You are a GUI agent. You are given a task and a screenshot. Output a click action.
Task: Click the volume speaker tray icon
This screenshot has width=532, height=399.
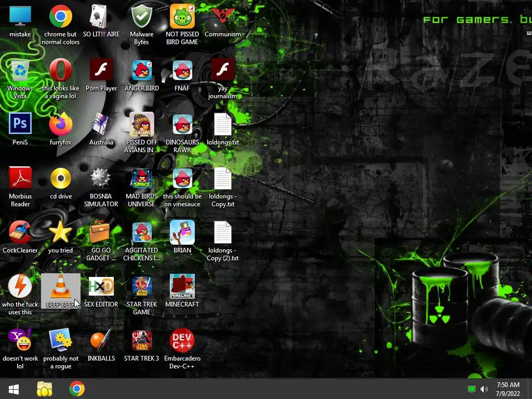click(x=484, y=389)
